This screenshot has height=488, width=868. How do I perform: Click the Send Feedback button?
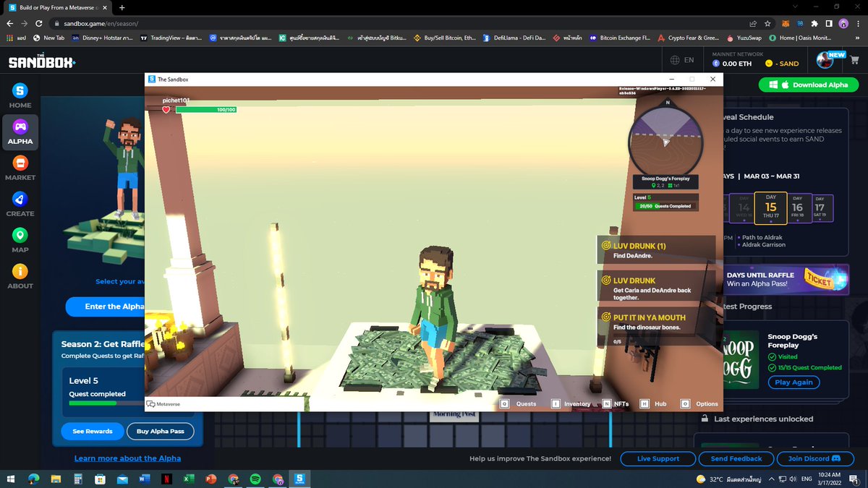pyautogui.click(x=736, y=458)
